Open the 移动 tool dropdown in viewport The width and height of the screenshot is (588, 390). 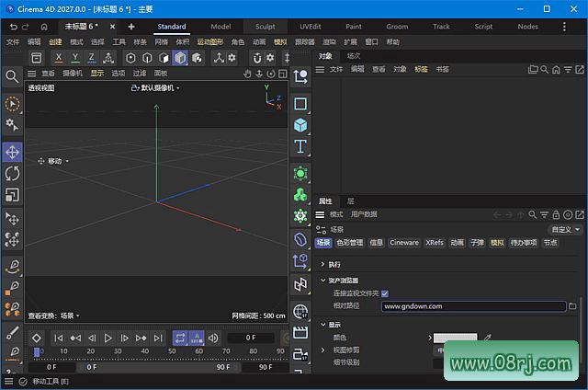(53, 161)
